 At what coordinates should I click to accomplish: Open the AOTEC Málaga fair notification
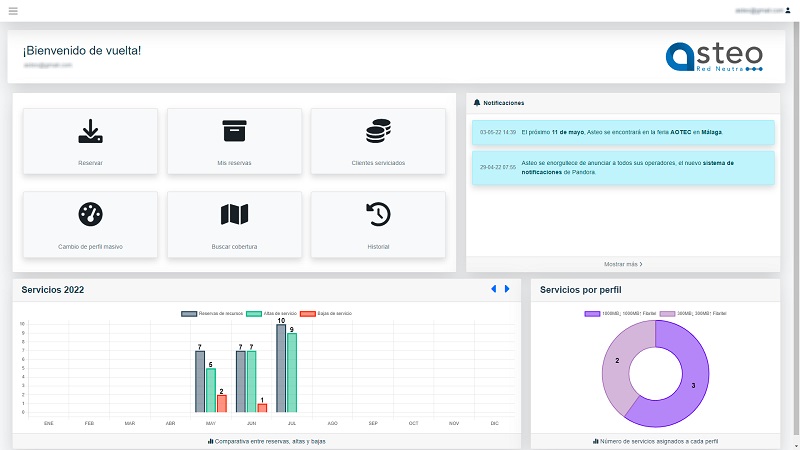point(623,131)
